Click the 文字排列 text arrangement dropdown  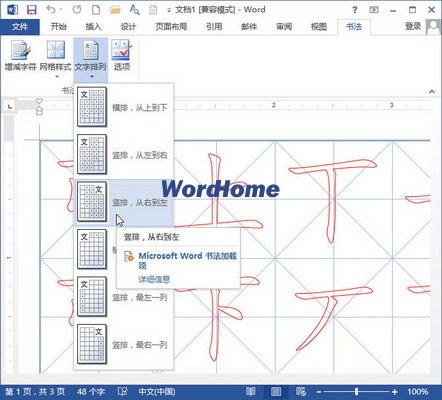[x=91, y=59]
